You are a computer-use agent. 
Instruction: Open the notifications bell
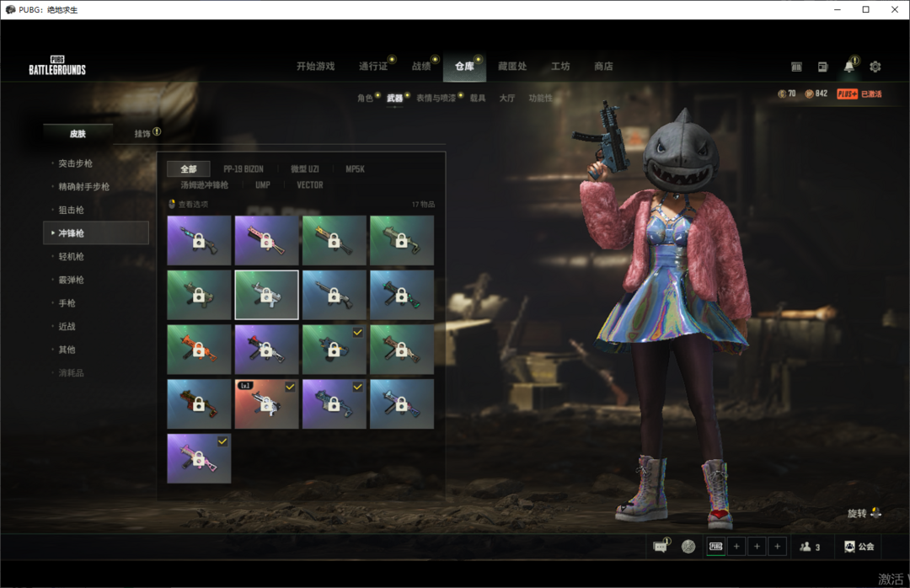click(848, 67)
